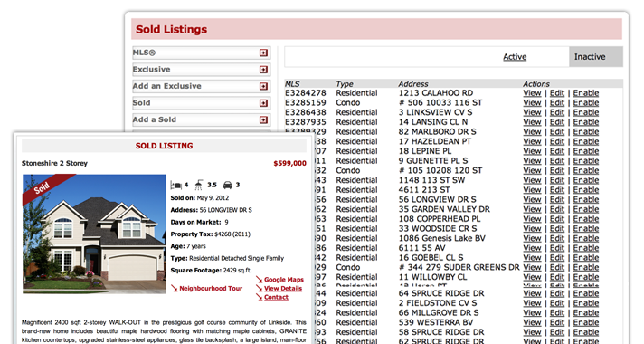This screenshot has width=644, height=344.
Task: Enable the 56 LONGVIEW DR S listing
Action: point(586,200)
